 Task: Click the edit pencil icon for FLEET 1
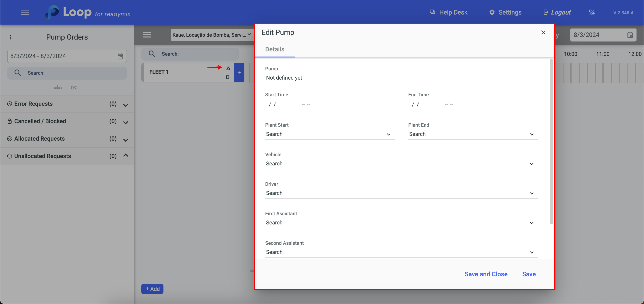227,68
